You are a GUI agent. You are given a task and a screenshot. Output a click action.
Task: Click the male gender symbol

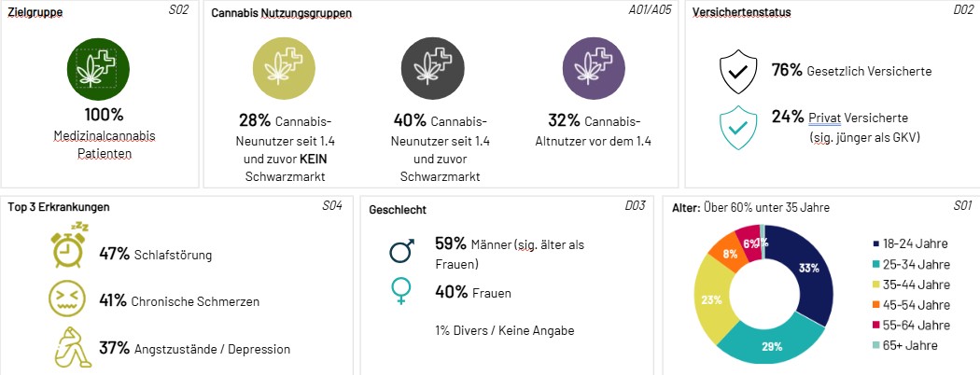point(401,251)
